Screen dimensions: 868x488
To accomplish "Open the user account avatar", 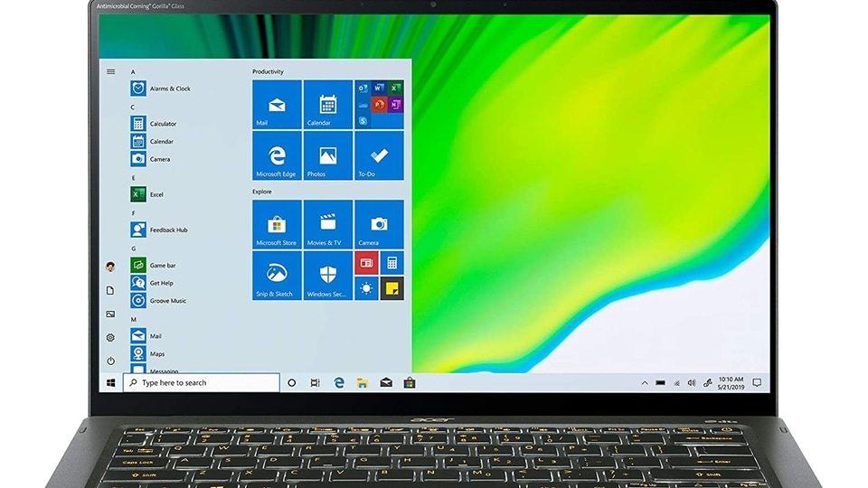I will point(110,267).
